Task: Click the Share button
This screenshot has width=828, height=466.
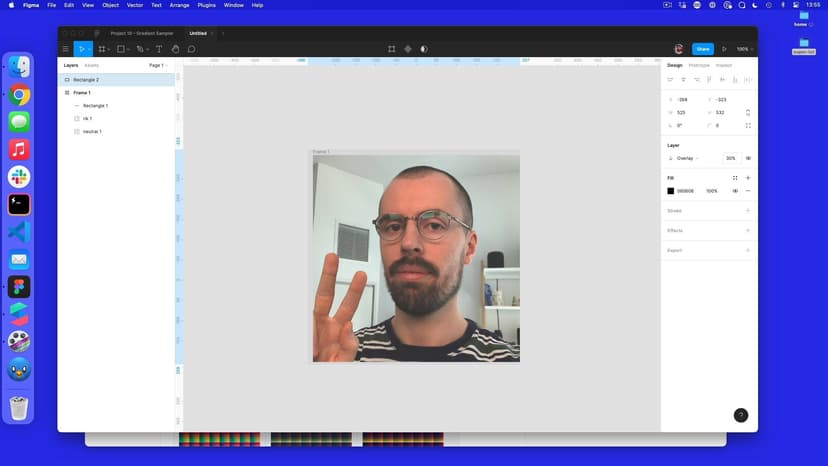Action: 703,49
